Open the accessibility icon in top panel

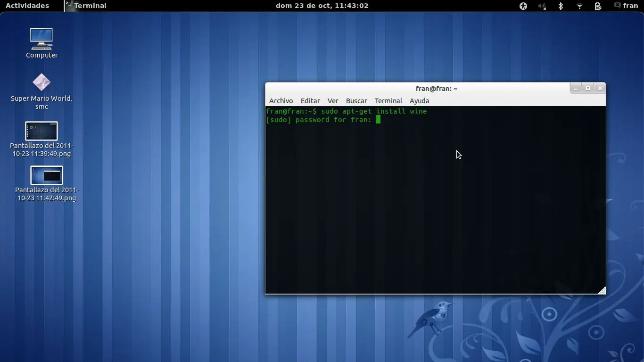[523, 6]
